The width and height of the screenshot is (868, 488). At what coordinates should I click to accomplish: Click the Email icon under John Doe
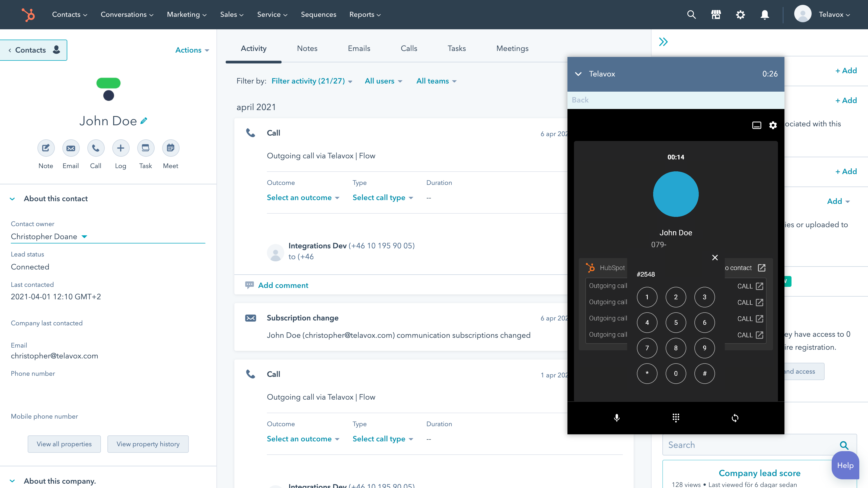pyautogui.click(x=71, y=148)
